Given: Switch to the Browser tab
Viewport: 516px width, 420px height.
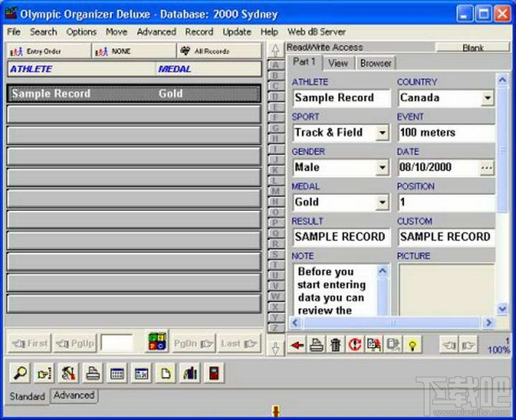Looking at the screenshot, I should point(376,63).
